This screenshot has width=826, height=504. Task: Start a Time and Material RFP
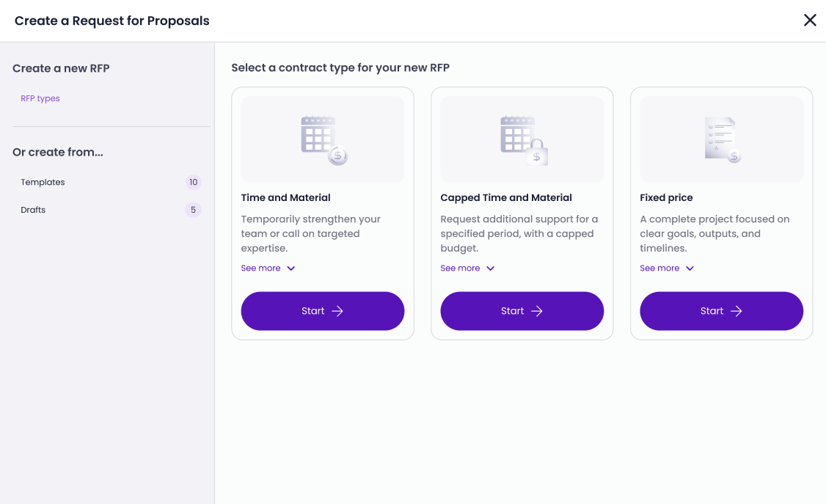(x=323, y=311)
